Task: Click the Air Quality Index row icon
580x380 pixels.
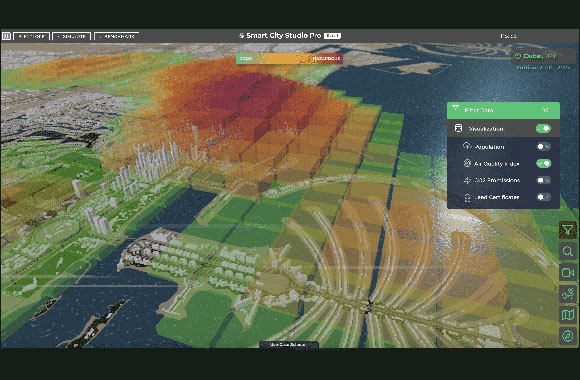Action: point(467,163)
